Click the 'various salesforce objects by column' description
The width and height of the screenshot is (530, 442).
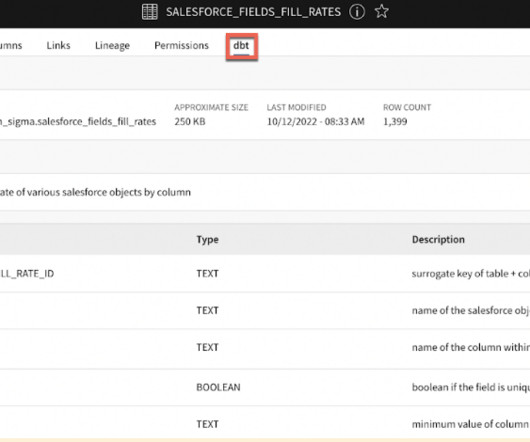click(x=95, y=192)
